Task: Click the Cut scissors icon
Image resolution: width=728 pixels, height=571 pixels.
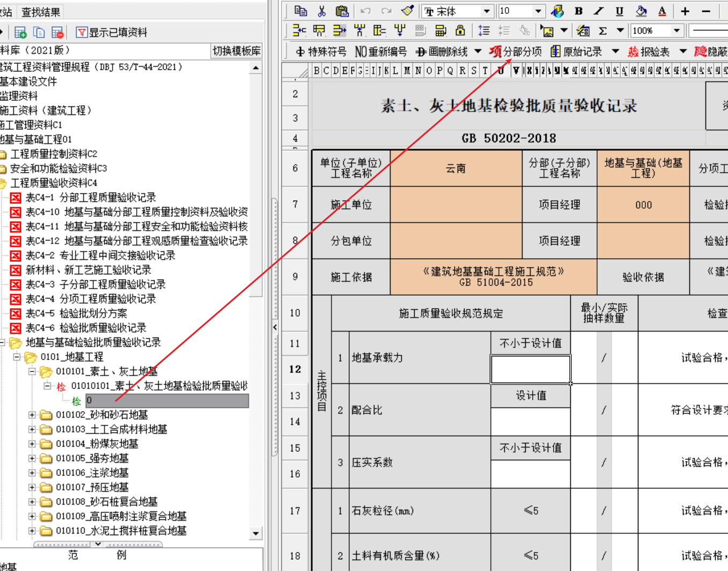Action: [x=321, y=11]
